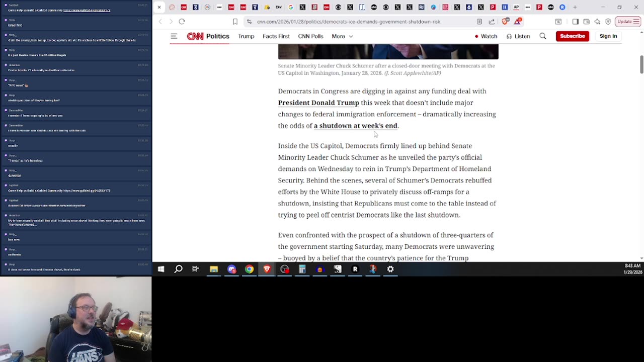Go forward in browser history
This screenshot has height=362, width=644.
coord(171,22)
